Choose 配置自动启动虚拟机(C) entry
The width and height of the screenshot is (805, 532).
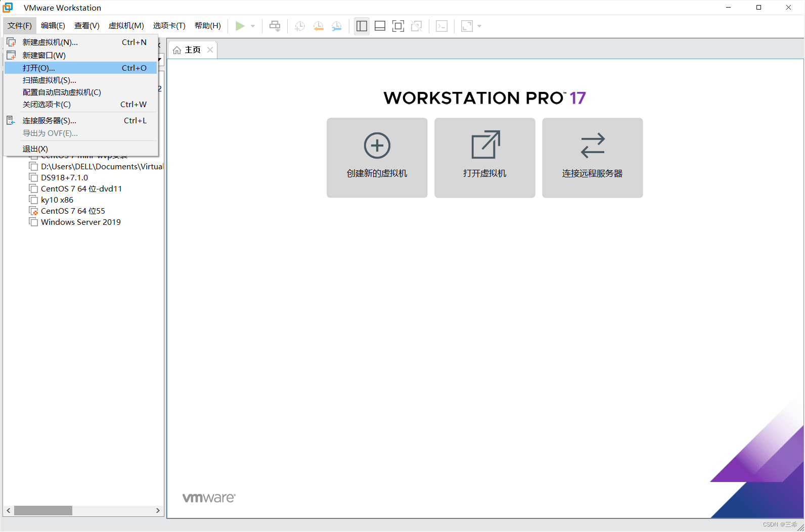coord(81,92)
